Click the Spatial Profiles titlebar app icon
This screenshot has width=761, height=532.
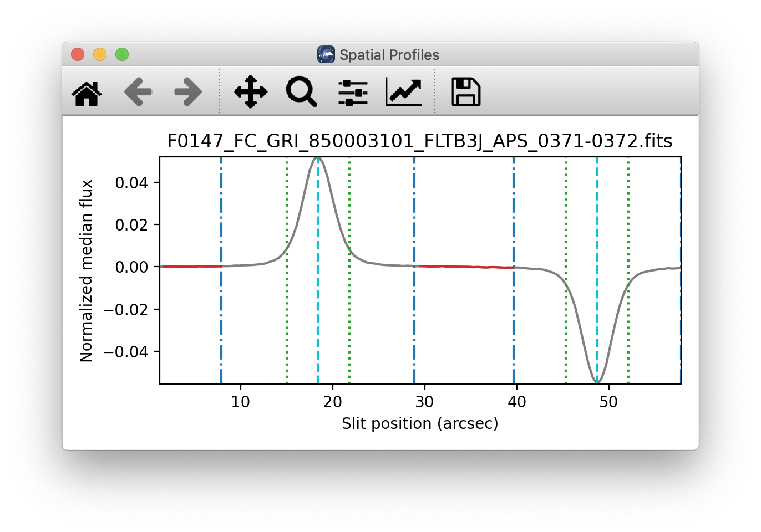click(x=327, y=54)
